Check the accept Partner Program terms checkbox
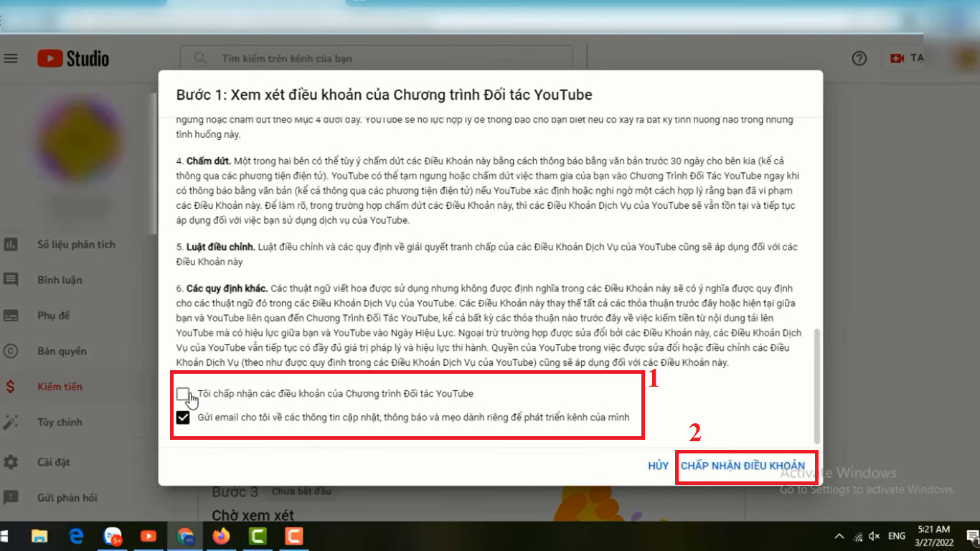Image resolution: width=980 pixels, height=551 pixels. [183, 394]
